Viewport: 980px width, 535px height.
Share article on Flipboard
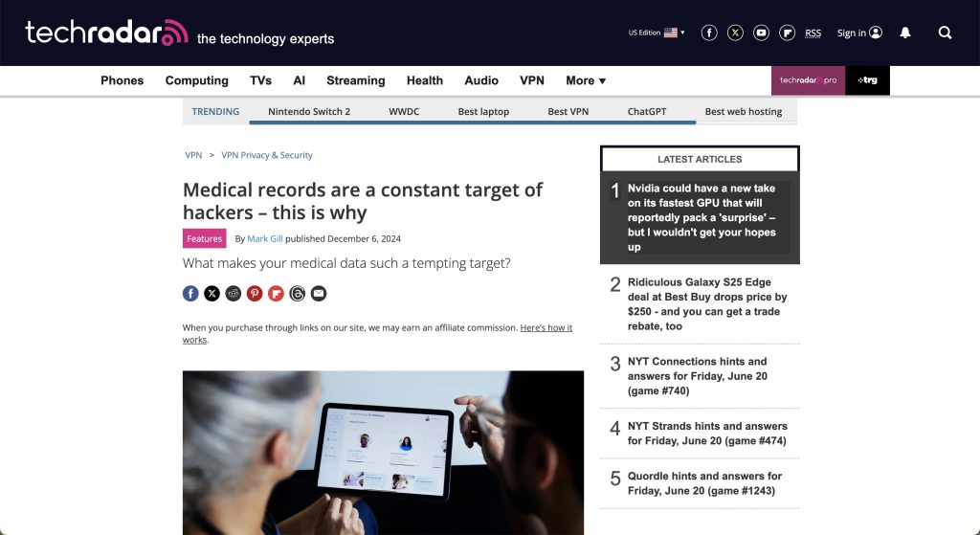pos(276,293)
